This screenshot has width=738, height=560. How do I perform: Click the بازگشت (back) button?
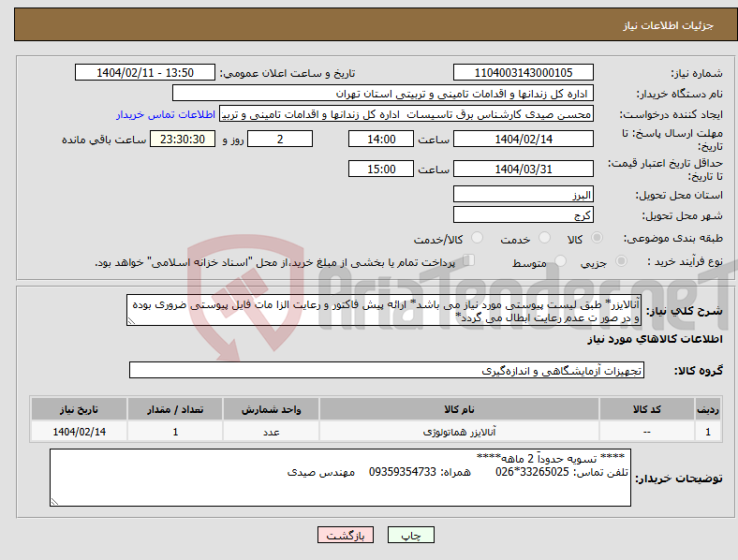click(346, 535)
